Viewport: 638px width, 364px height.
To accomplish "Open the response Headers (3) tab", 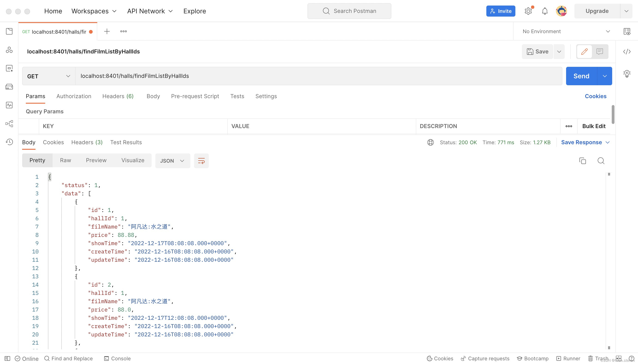I will tap(87, 142).
